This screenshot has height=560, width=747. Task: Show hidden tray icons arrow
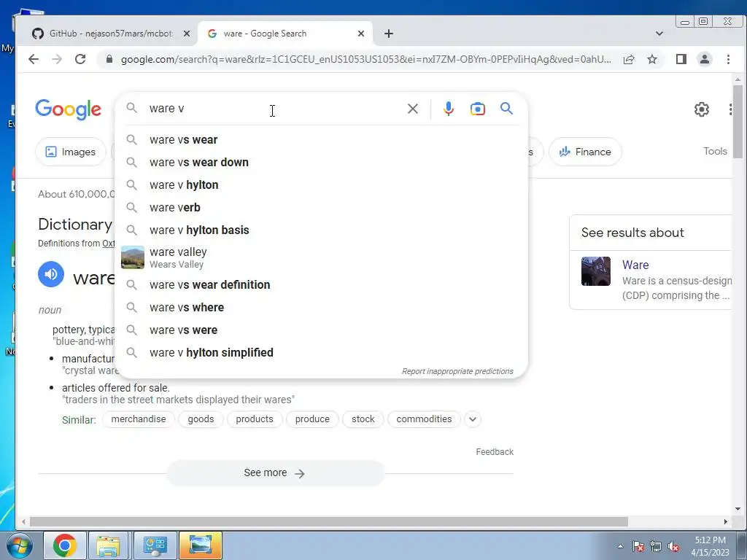click(x=620, y=546)
